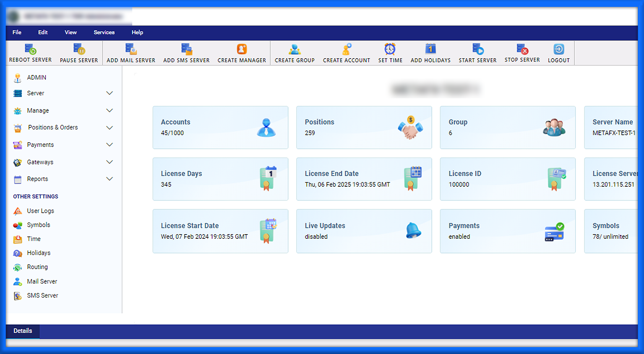Open Add Mail Server tool
The height and width of the screenshot is (354, 644).
coord(131,49)
